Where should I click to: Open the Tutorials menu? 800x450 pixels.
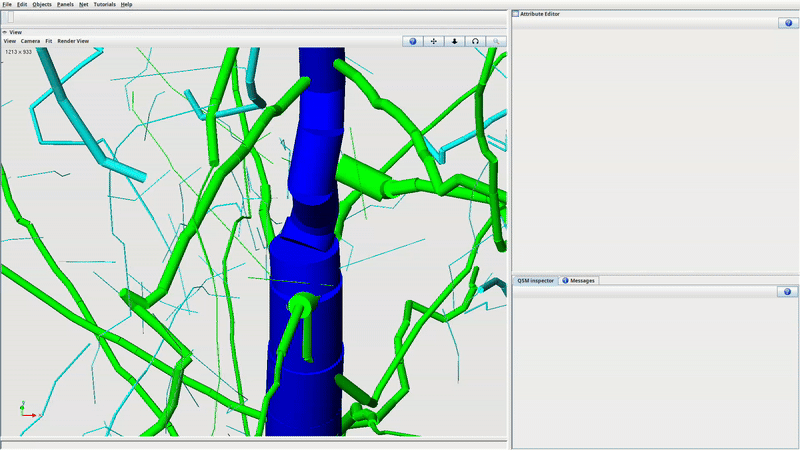(x=105, y=5)
